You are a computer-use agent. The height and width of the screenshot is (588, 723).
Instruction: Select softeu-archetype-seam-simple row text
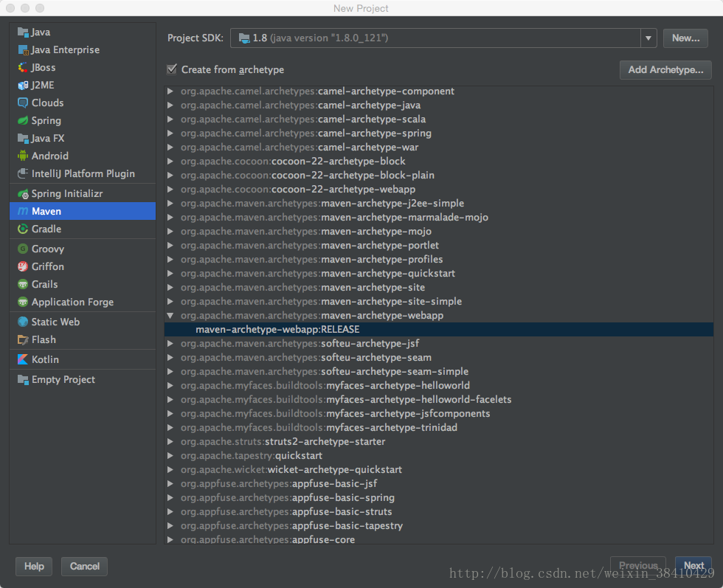tap(325, 372)
